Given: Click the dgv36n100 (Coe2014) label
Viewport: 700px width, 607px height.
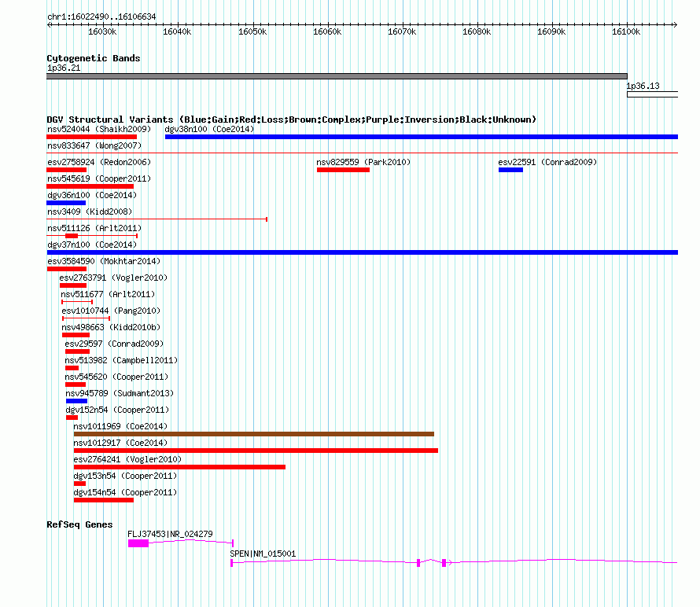Looking at the screenshot, I should [x=92, y=195].
